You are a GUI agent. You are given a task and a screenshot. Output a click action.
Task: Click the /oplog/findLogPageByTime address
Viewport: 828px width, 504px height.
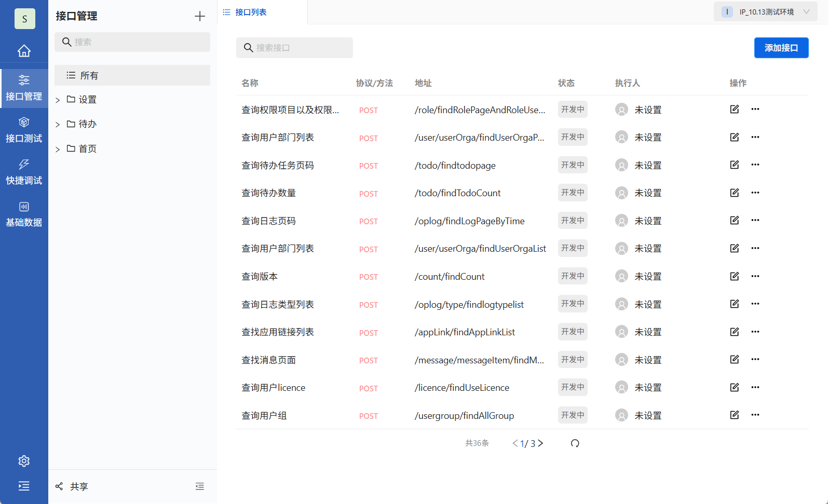click(469, 221)
